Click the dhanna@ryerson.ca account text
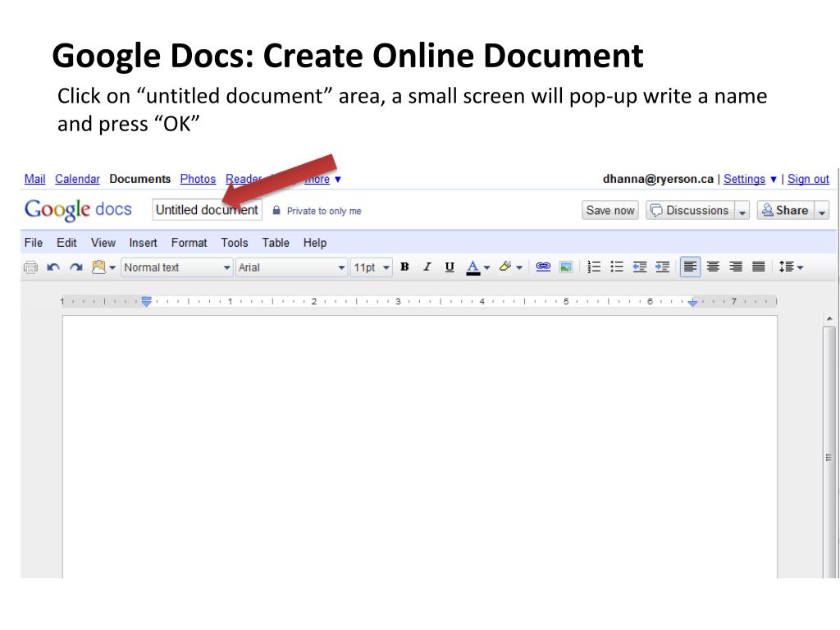The width and height of the screenshot is (840, 630). (x=658, y=179)
